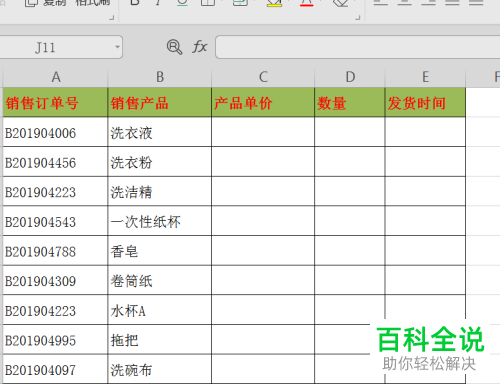Click the 洗碗布 product cell
Image resolution: width=500 pixels, height=384 pixels.
160,369
